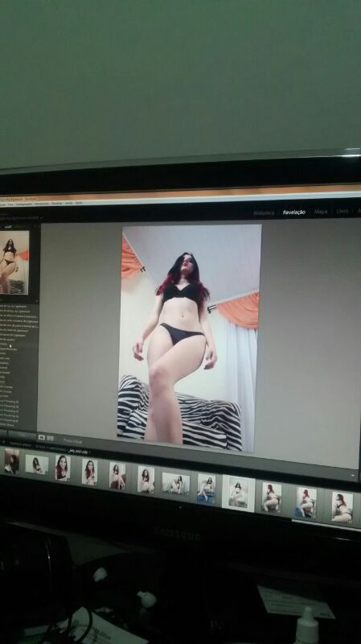Click the filmstrip horizontal scrollbar

pyautogui.click(x=326, y=524)
